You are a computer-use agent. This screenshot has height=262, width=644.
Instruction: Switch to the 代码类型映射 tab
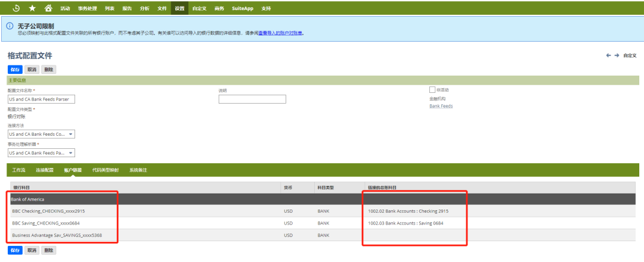click(106, 170)
